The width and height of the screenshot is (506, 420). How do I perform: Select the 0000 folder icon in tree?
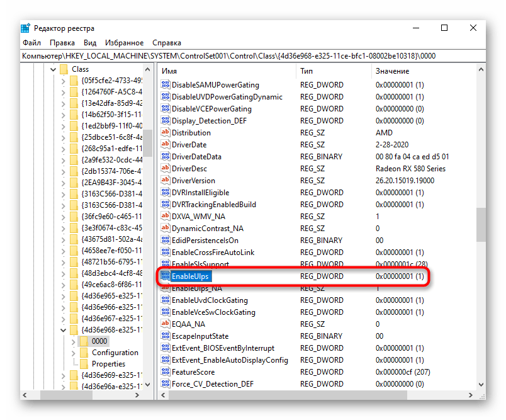click(84, 341)
